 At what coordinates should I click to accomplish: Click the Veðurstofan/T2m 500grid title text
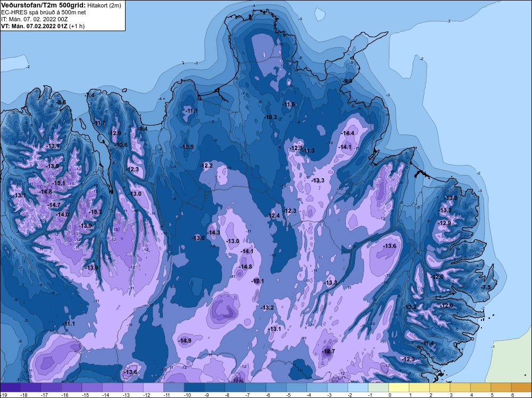[x=43, y=5]
